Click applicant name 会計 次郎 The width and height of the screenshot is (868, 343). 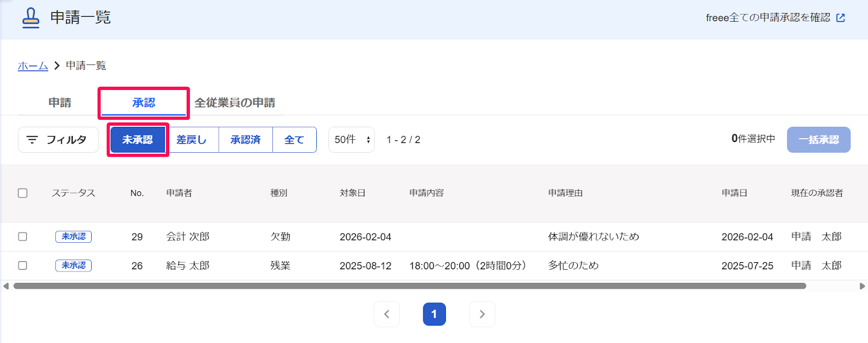(188, 237)
